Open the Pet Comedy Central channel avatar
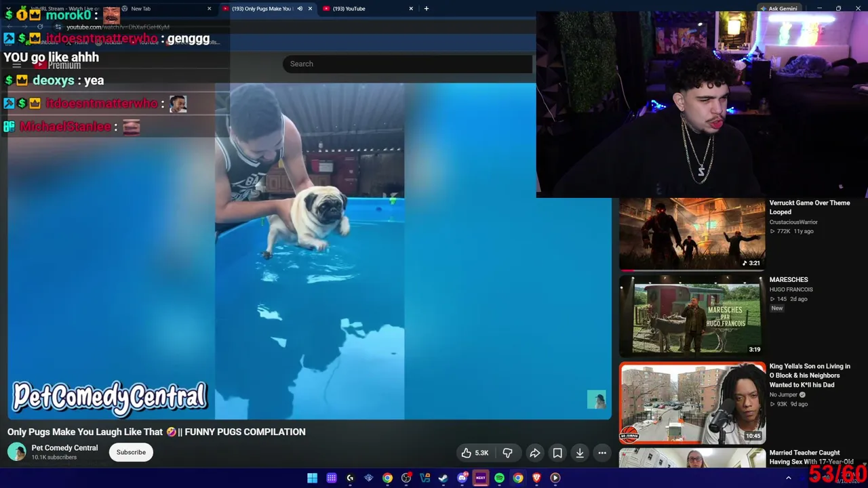 [17, 452]
